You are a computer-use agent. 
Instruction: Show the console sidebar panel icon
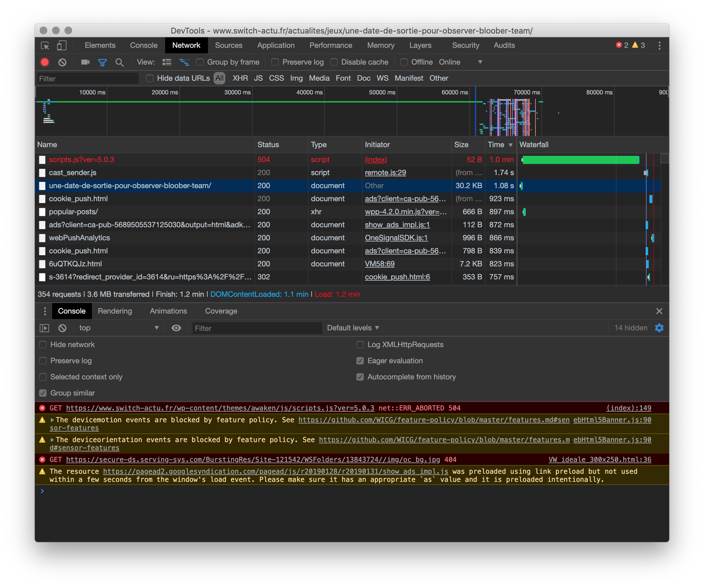tap(44, 328)
